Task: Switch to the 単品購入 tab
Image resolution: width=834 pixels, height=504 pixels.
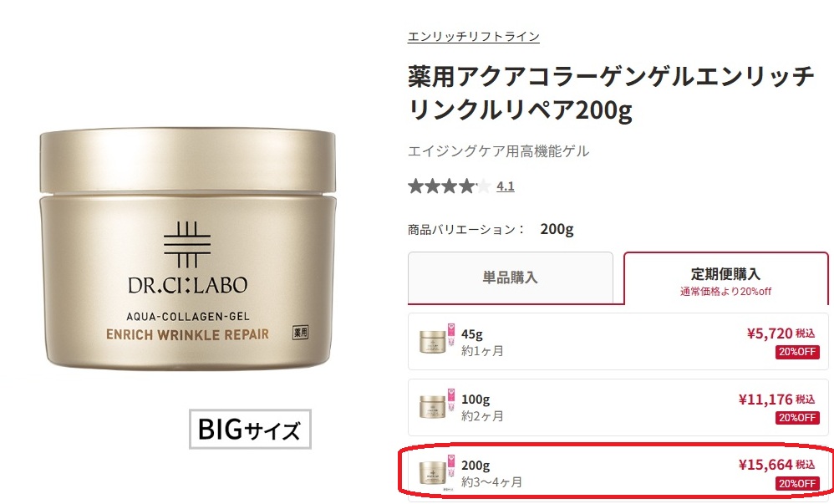Action: pyautogui.click(x=510, y=277)
